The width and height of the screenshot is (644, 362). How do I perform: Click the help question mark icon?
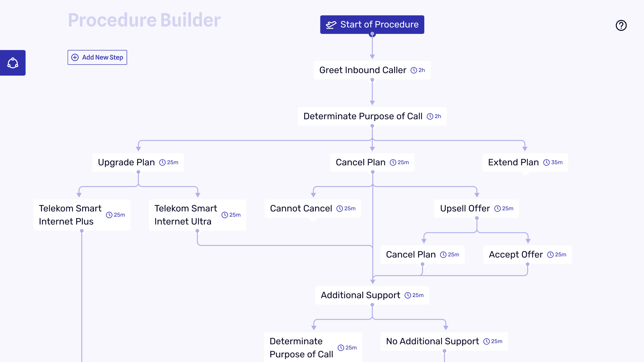coord(622,25)
